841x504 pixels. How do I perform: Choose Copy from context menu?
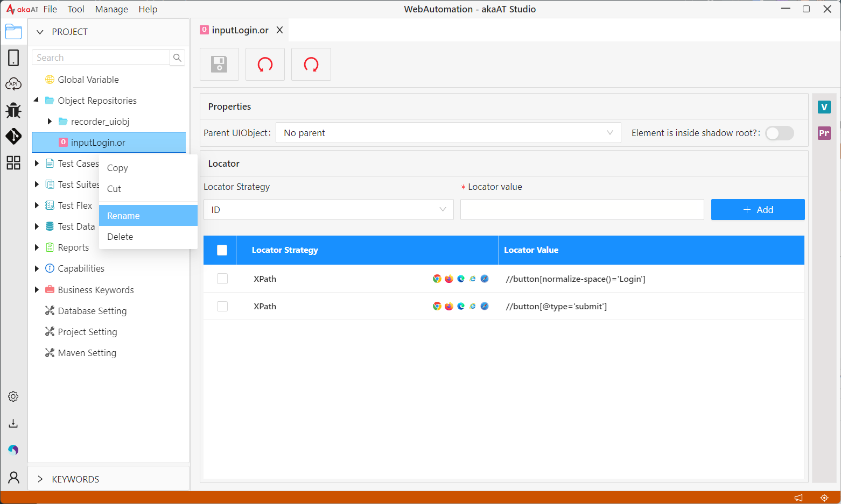[148, 168]
